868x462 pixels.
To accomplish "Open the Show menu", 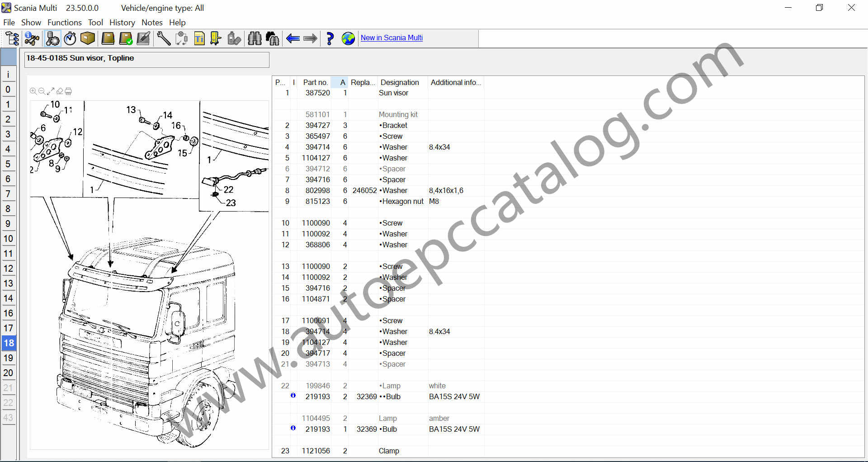I will click(31, 22).
